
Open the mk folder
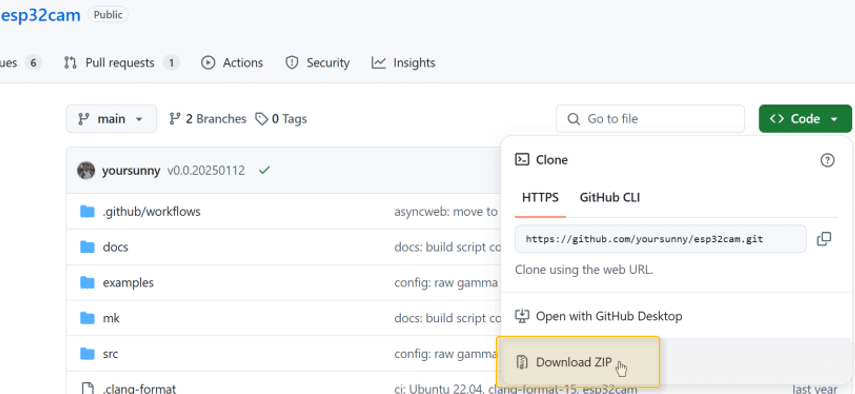111,319
